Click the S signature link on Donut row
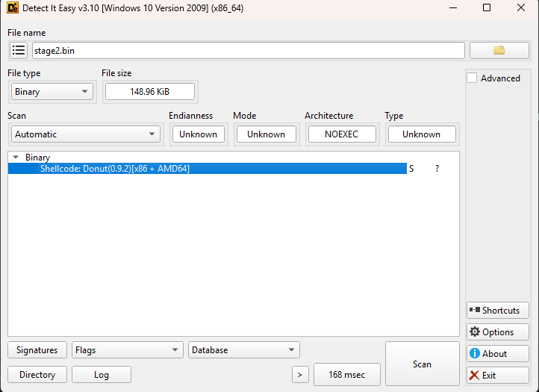This screenshot has height=392, width=539. (x=411, y=169)
